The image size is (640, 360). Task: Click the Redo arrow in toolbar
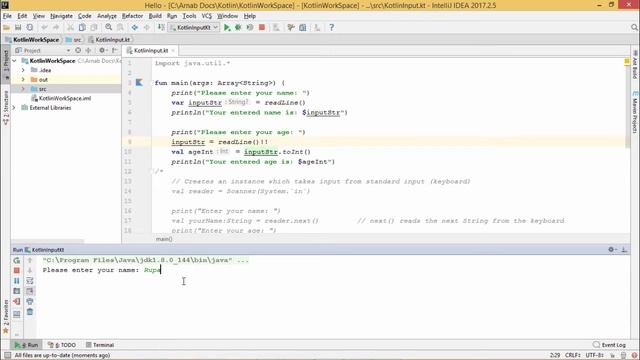coord(56,27)
